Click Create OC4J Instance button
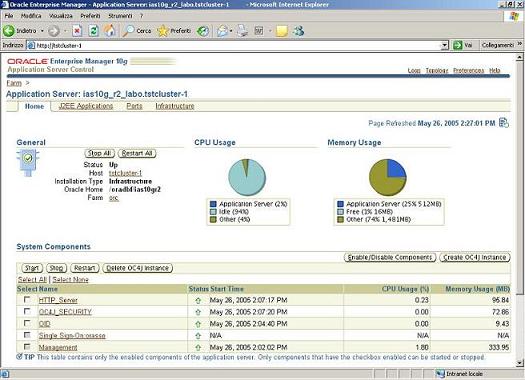This screenshot has height=380, width=525. (475, 257)
